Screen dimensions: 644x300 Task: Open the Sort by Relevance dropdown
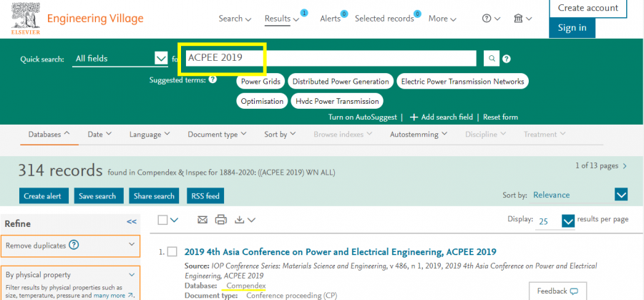pos(620,195)
